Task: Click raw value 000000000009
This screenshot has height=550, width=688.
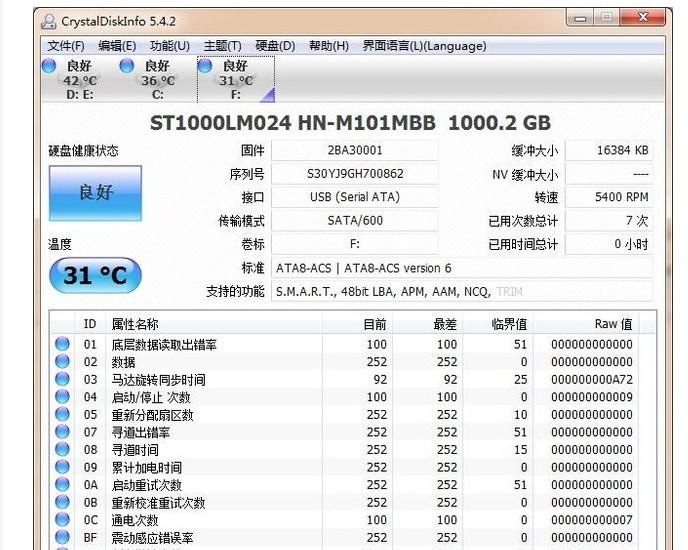Action: click(x=591, y=397)
